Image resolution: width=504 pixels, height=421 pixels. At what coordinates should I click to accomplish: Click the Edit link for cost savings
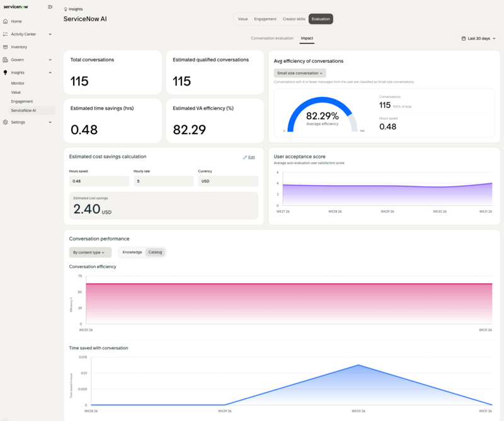[x=251, y=157]
